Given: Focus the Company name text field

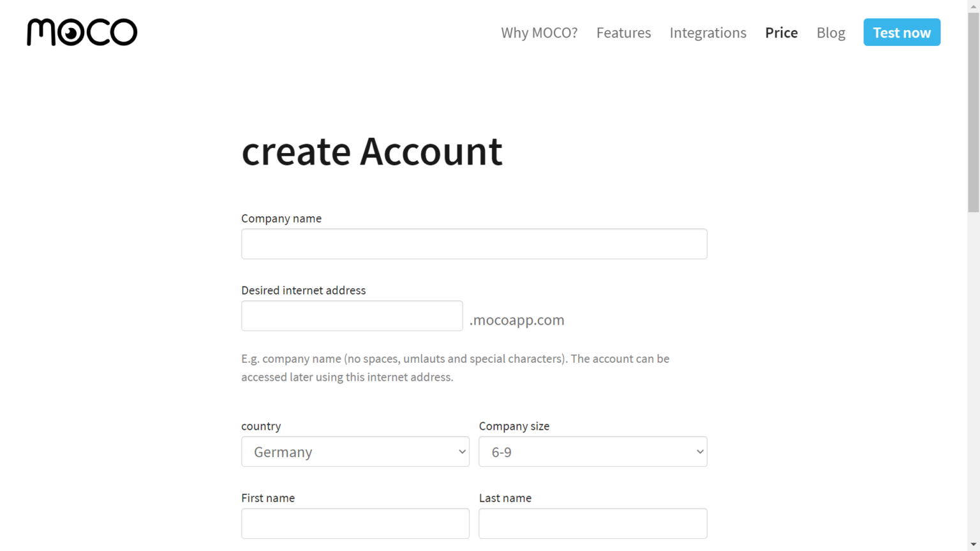Looking at the screenshot, I should (474, 244).
